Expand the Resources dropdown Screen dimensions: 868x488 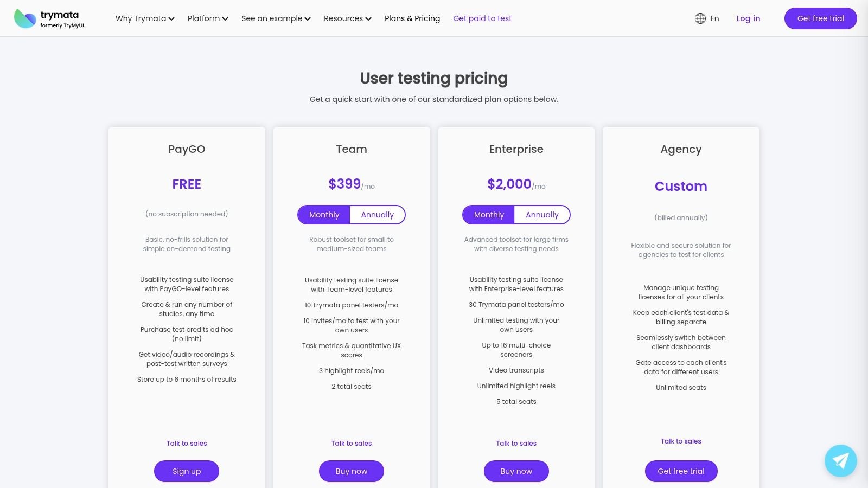point(347,18)
